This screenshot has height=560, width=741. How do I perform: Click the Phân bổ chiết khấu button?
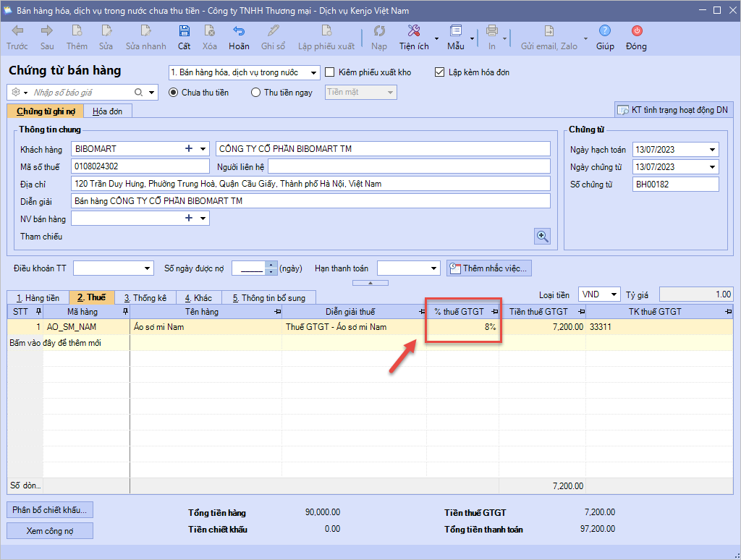(x=50, y=509)
